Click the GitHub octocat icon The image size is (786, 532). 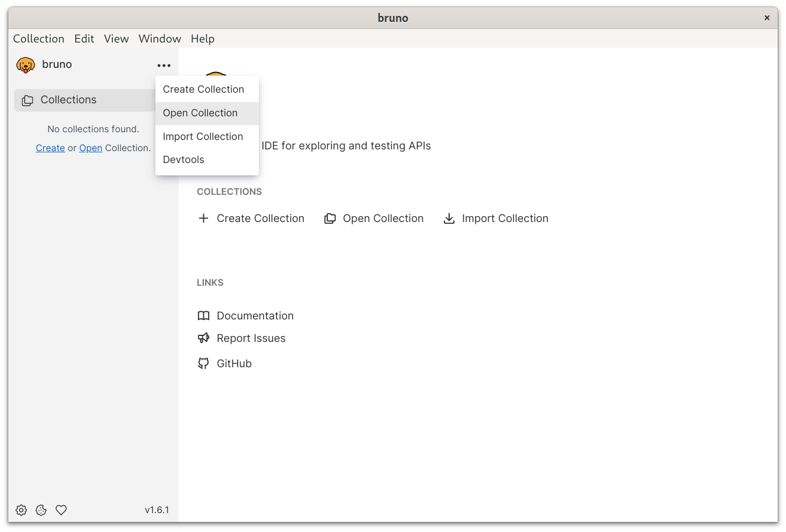point(203,364)
